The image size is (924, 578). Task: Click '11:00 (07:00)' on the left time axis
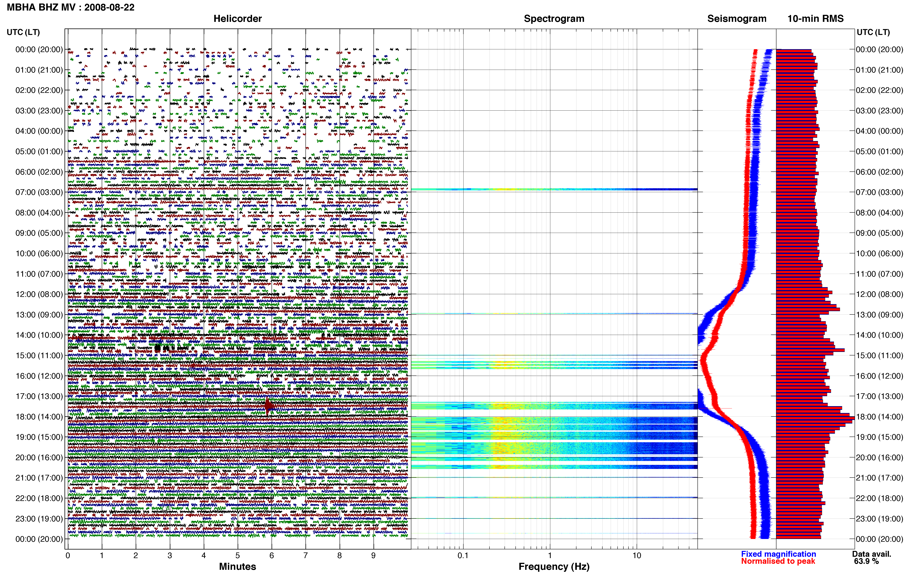pos(39,274)
